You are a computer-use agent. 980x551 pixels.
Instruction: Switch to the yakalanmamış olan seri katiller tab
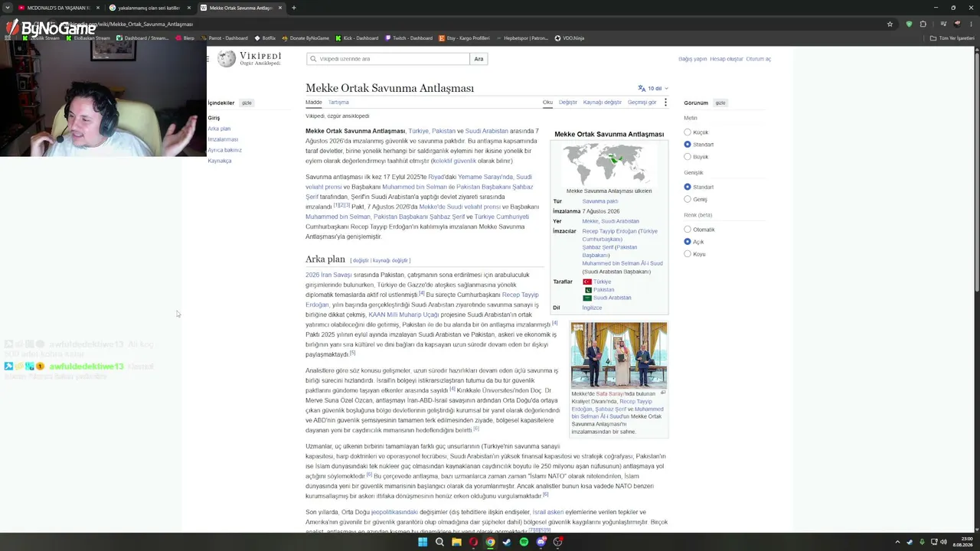tap(149, 8)
